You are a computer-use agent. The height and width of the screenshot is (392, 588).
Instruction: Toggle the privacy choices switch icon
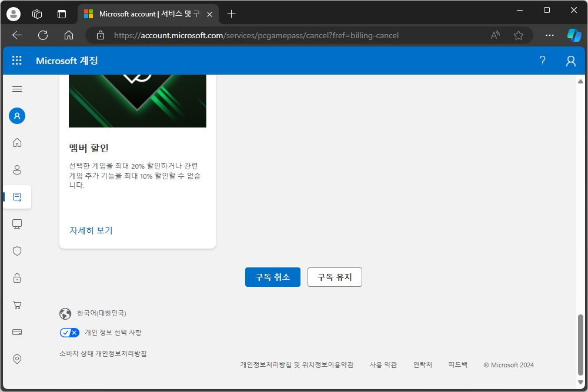pyautogui.click(x=69, y=333)
